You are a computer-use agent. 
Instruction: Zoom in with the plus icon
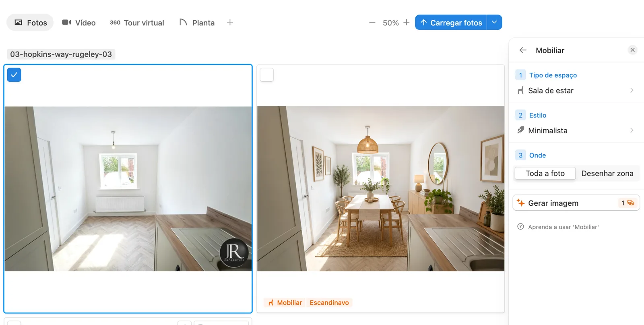click(407, 23)
